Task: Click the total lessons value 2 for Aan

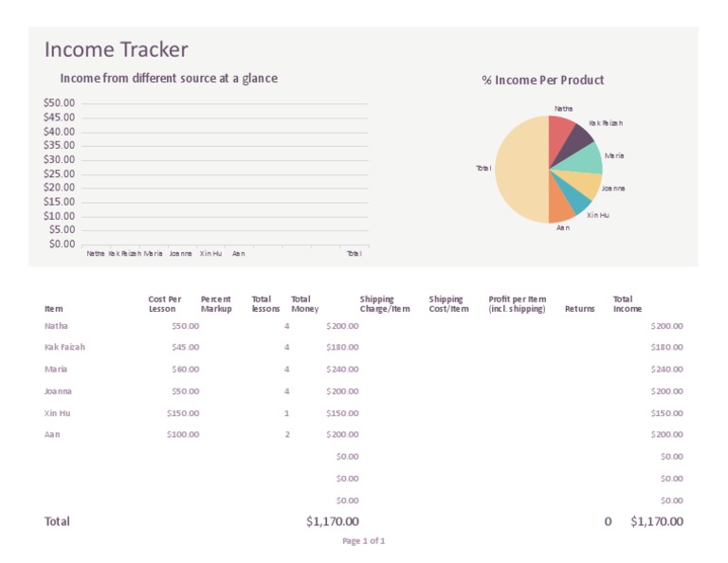Action: (x=287, y=434)
